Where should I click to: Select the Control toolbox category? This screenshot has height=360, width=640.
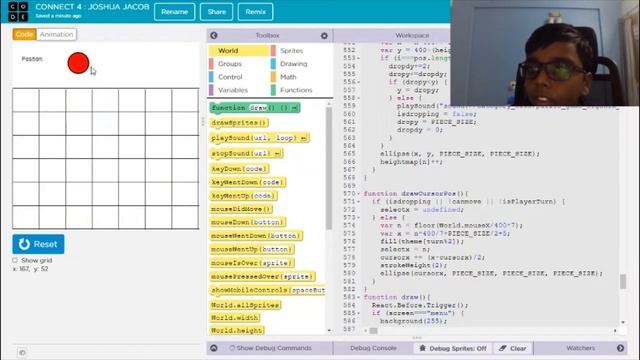[230, 77]
